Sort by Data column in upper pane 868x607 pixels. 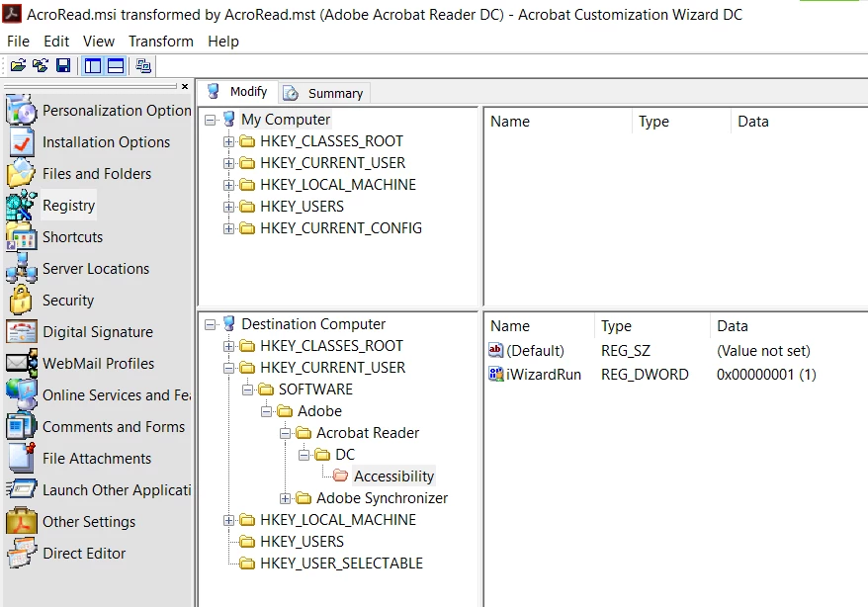tap(800, 122)
